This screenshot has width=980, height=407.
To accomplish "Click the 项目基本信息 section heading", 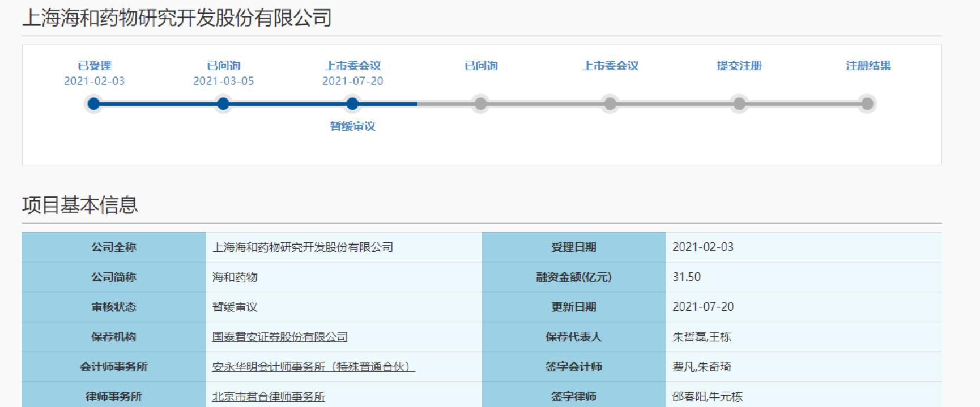I will point(80,205).
